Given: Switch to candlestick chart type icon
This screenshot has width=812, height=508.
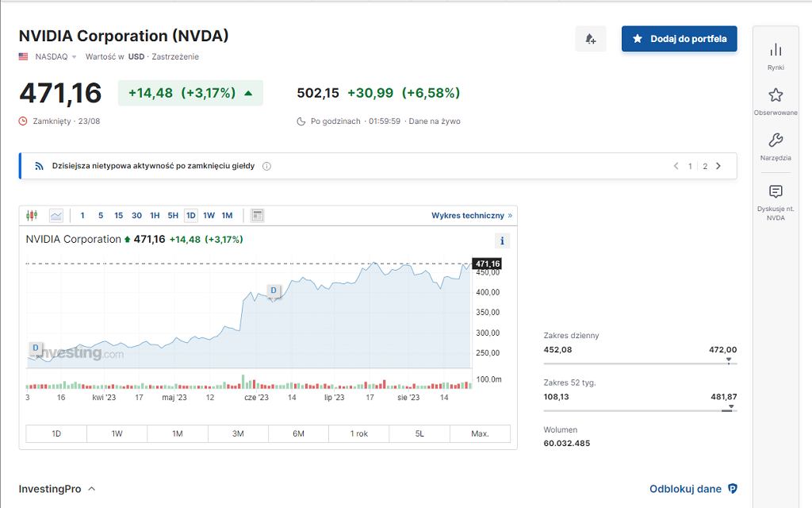Looking at the screenshot, I should click(x=32, y=215).
